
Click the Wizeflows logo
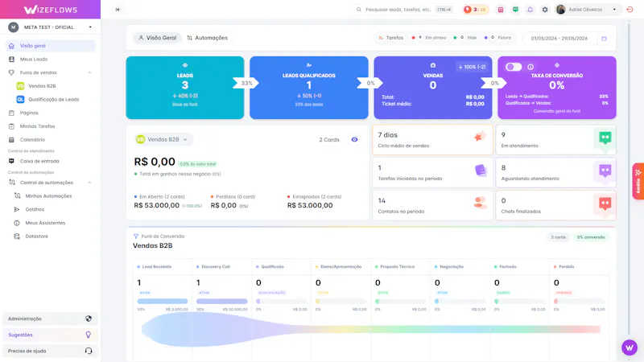tap(50, 10)
